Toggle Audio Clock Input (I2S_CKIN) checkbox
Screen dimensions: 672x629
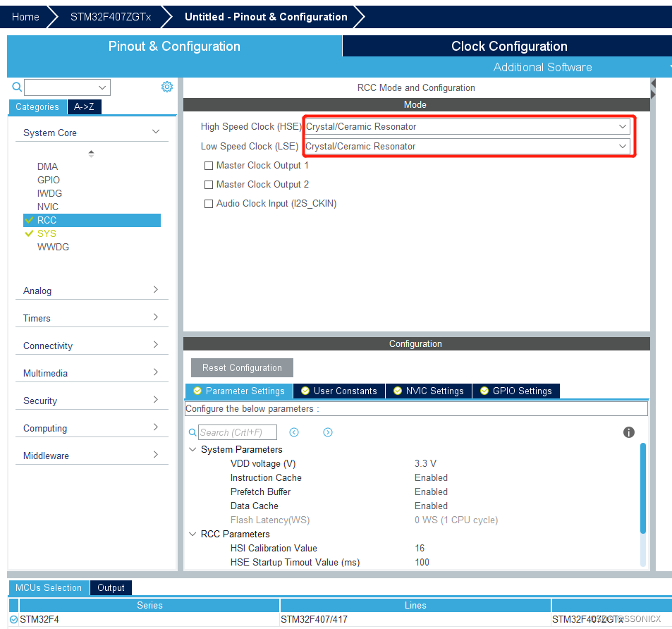209,204
